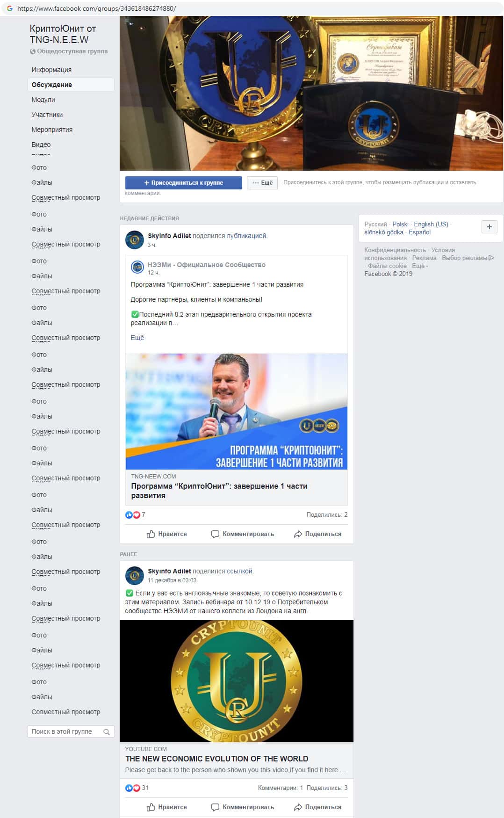This screenshot has height=818, width=504.
Task: Open CryptoUnit YouTube video thumbnail
Action: pos(236,681)
